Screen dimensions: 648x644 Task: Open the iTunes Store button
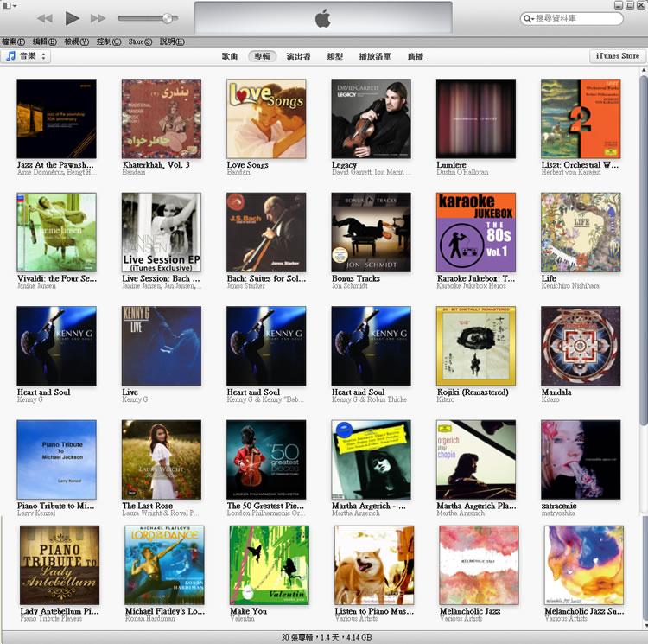(618, 56)
